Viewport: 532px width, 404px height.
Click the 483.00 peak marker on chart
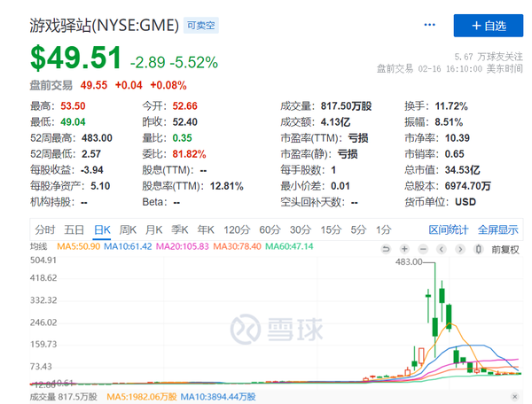point(409,261)
